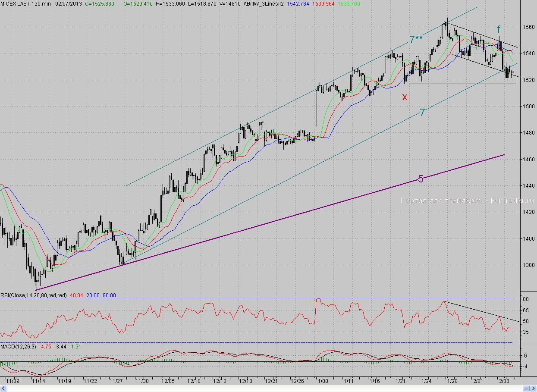Click the 1420 price axis label
The height and width of the screenshot is (392, 537).
[x=529, y=212]
